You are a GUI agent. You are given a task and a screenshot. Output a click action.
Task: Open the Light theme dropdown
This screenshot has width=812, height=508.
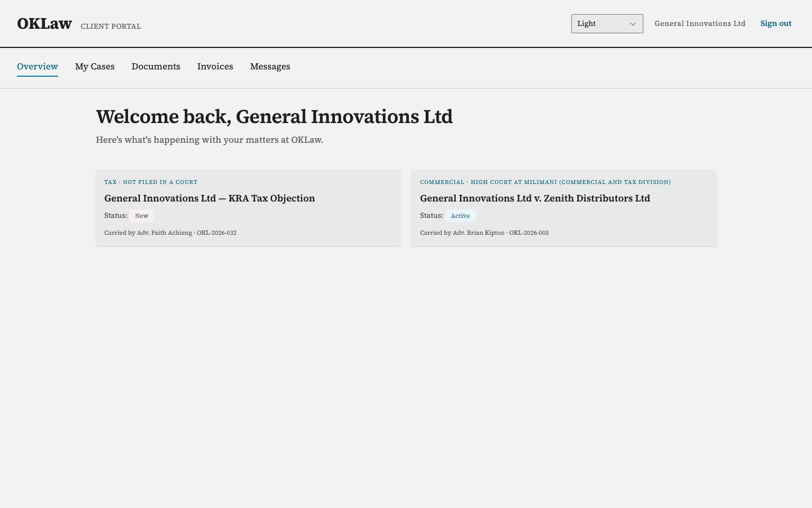(607, 24)
